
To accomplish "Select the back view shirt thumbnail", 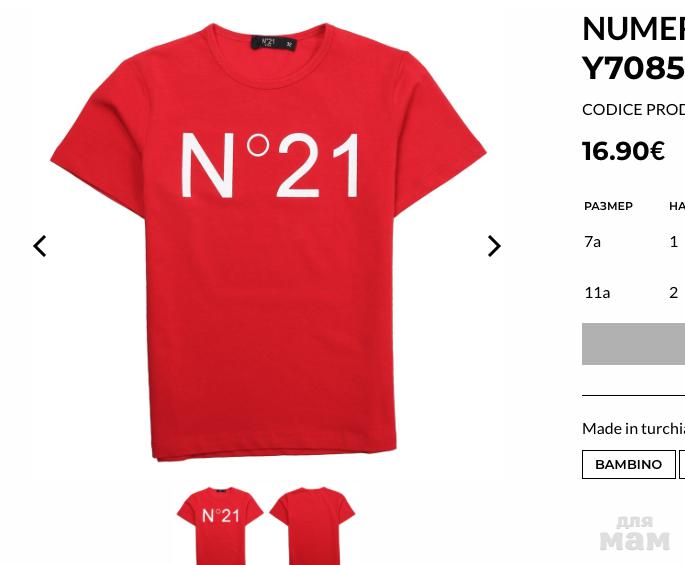I will [x=312, y=526].
